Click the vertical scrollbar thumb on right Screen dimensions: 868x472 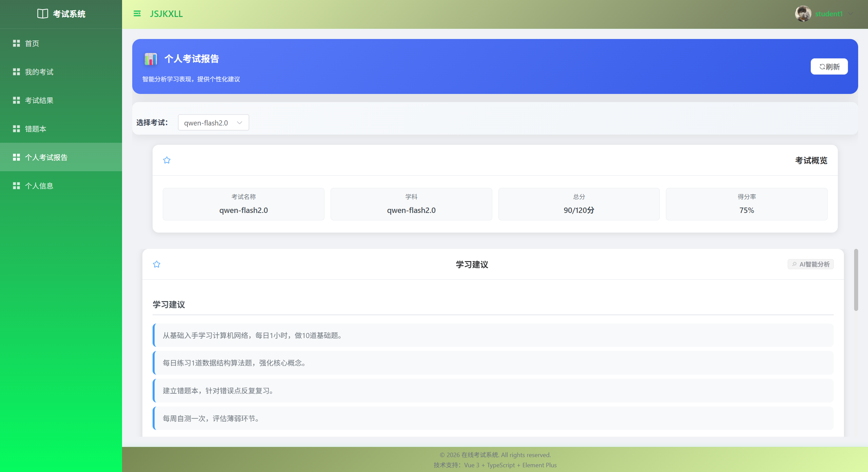[856, 280]
